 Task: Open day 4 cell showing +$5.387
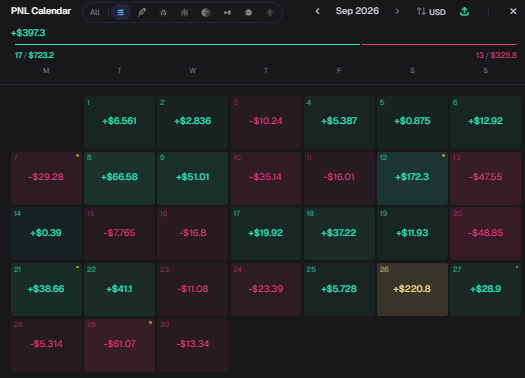[x=339, y=123]
